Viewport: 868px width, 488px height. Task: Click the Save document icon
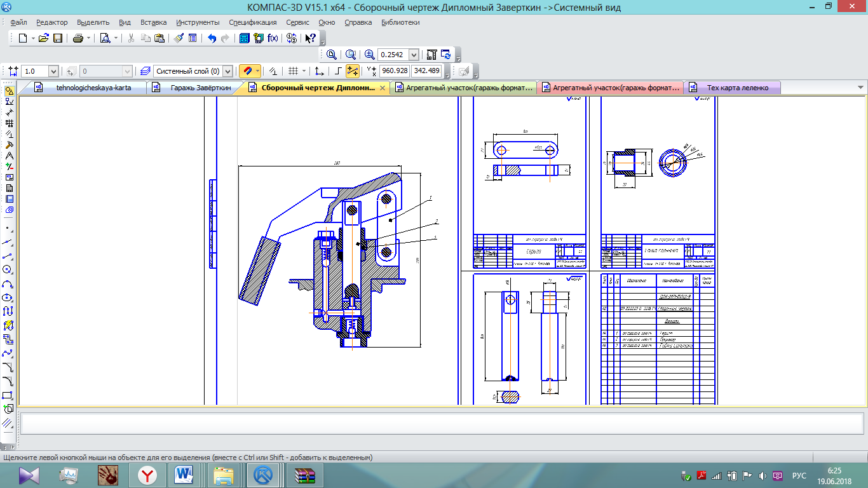coord(58,38)
